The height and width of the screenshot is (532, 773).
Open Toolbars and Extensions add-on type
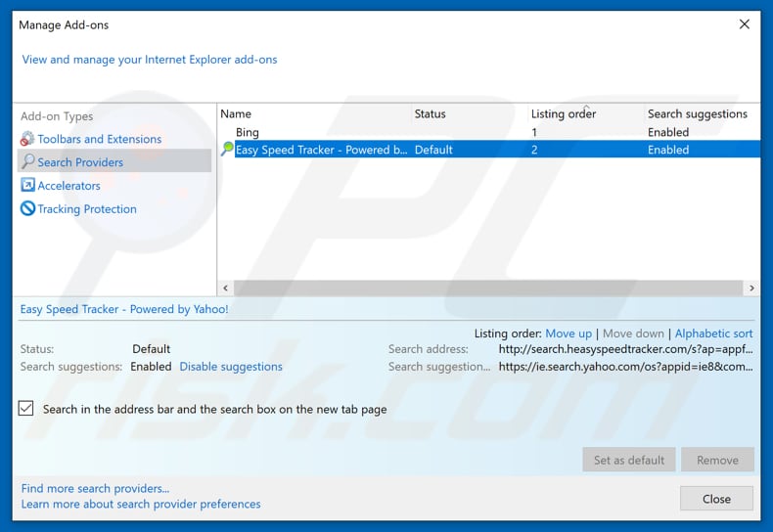[x=99, y=140]
